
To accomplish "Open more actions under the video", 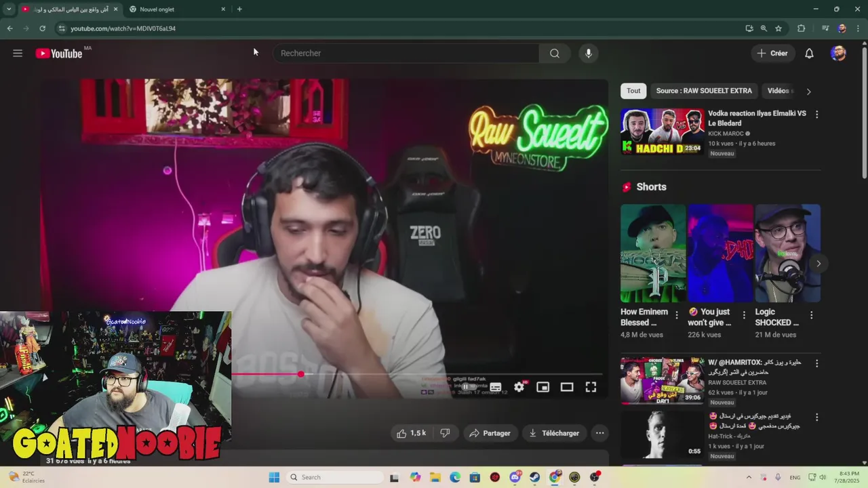I will [x=599, y=433].
